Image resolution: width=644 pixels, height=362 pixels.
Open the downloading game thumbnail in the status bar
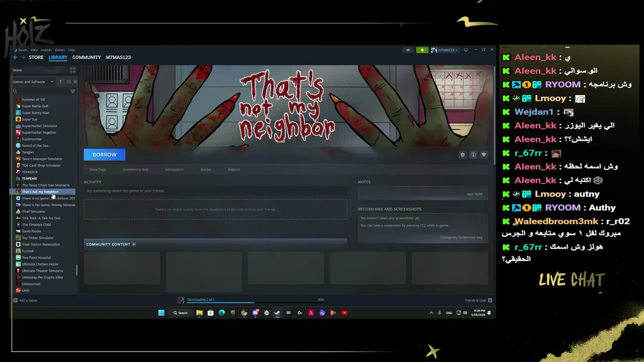coord(181,300)
